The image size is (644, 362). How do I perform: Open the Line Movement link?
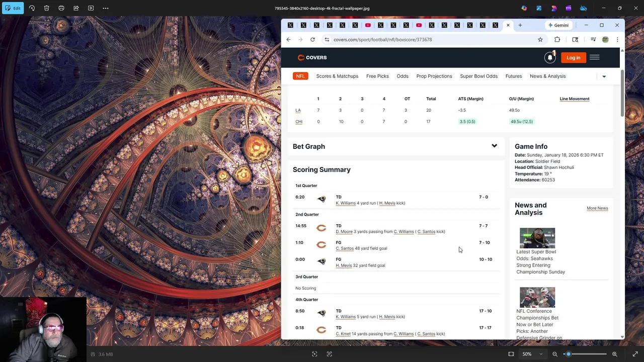point(574,99)
